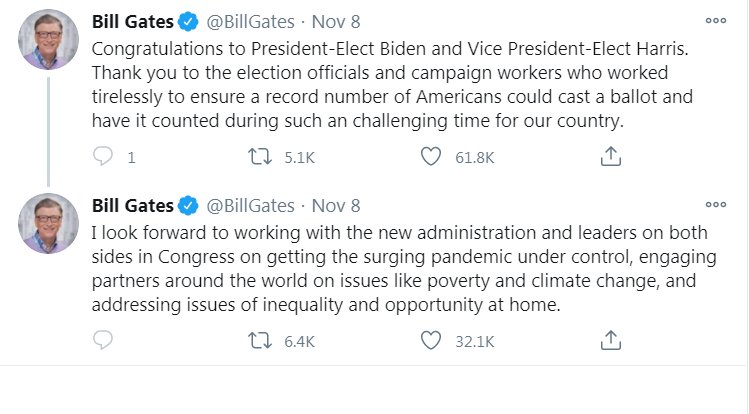Open more options menu on second tweet
Image resolution: width=749 pixels, height=414 pixels.
coord(716,204)
